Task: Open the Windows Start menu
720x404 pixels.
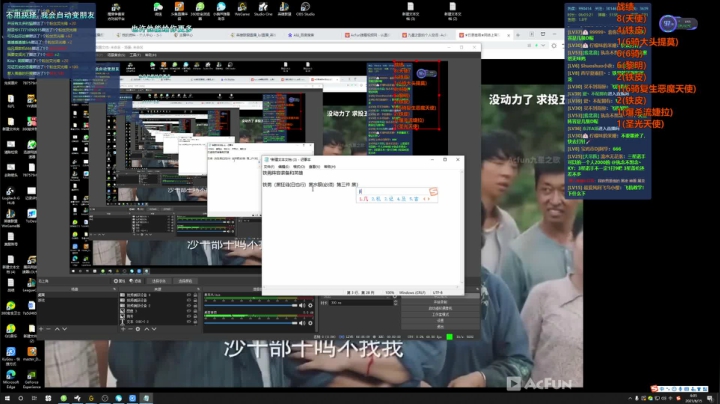Action: click(x=7, y=398)
